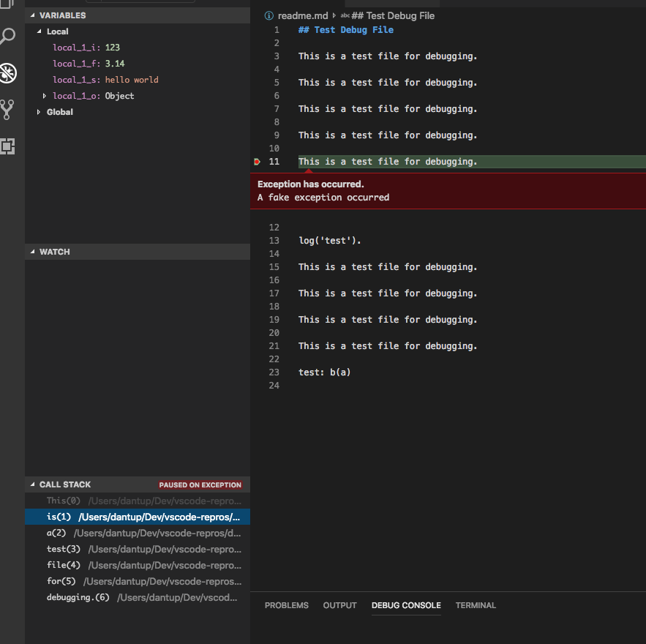Select the Debug view icon
Viewport: 646px width, 644px height.
point(7,73)
